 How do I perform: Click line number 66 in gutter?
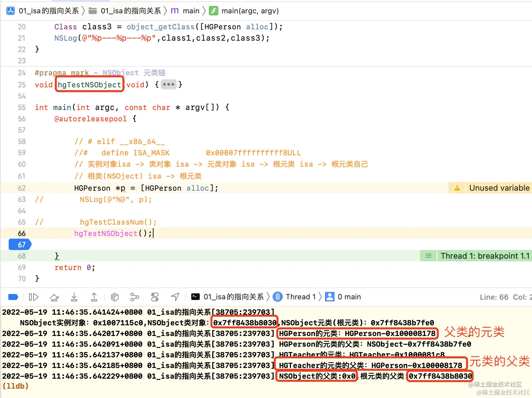click(x=22, y=233)
